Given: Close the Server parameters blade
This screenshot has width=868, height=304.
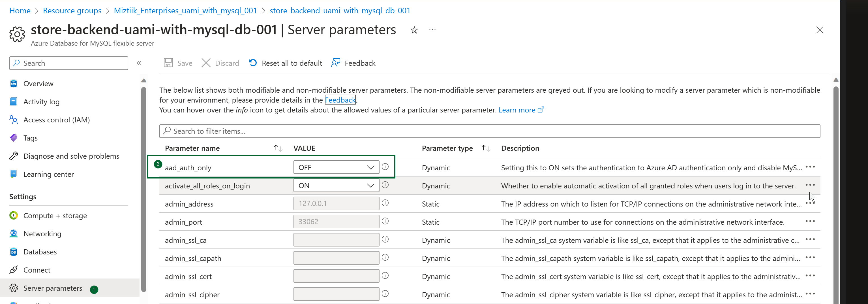Looking at the screenshot, I should pyautogui.click(x=820, y=30).
